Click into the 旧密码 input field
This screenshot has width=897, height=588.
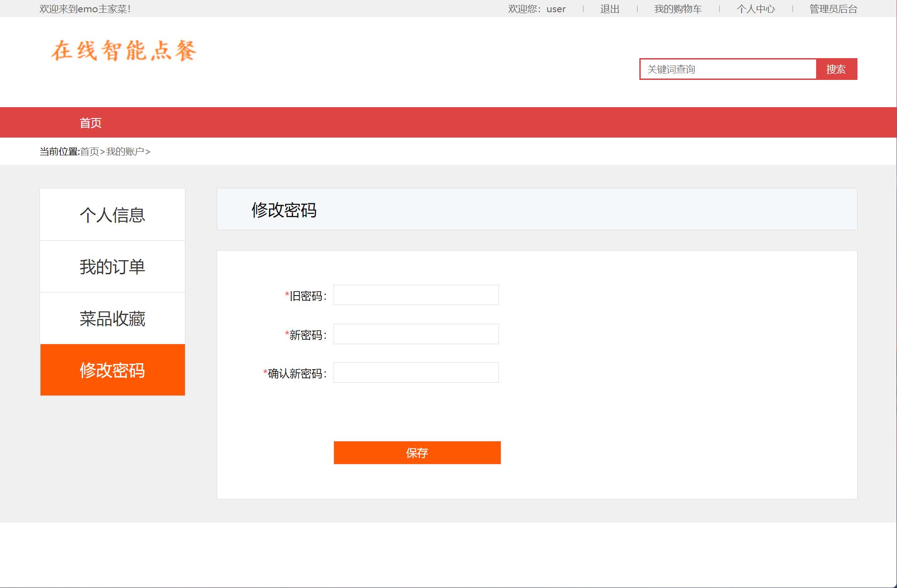pyautogui.click(x=415, y=295)
